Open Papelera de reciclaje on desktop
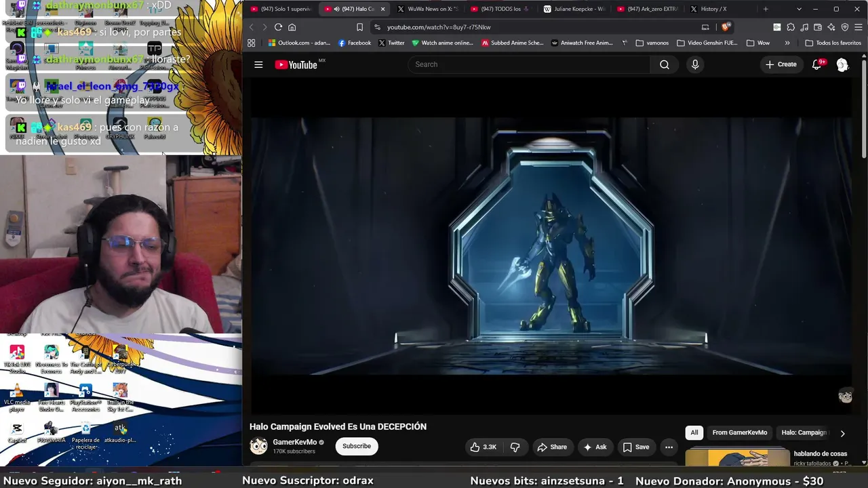 (85, 435)
